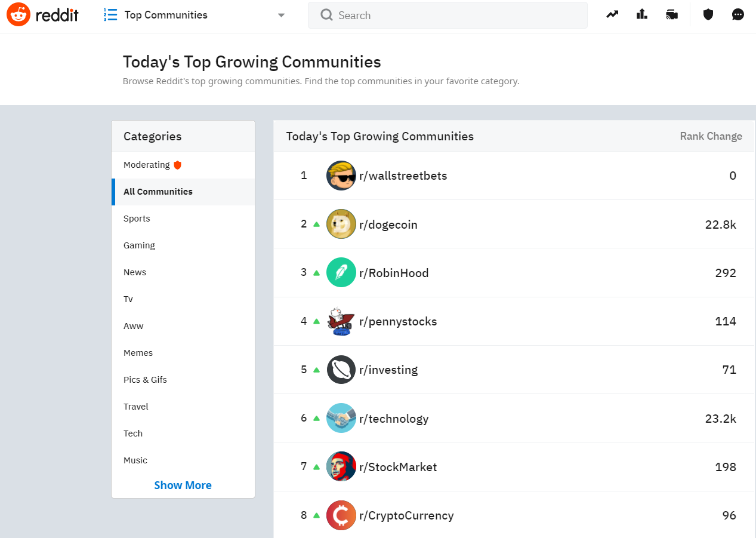The height and width of the screenshot is (538, 756).
Task: Select the All Communities category
Action: [158, 192]
